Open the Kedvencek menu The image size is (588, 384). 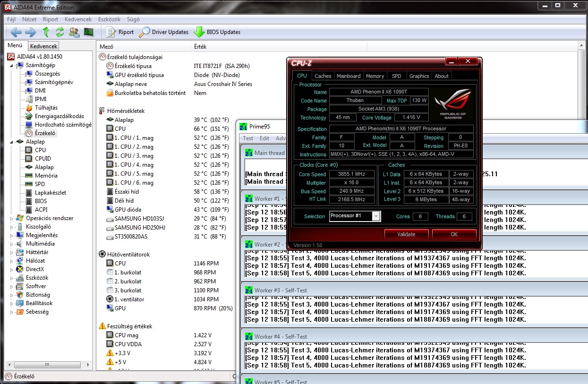tap(78, 19)
